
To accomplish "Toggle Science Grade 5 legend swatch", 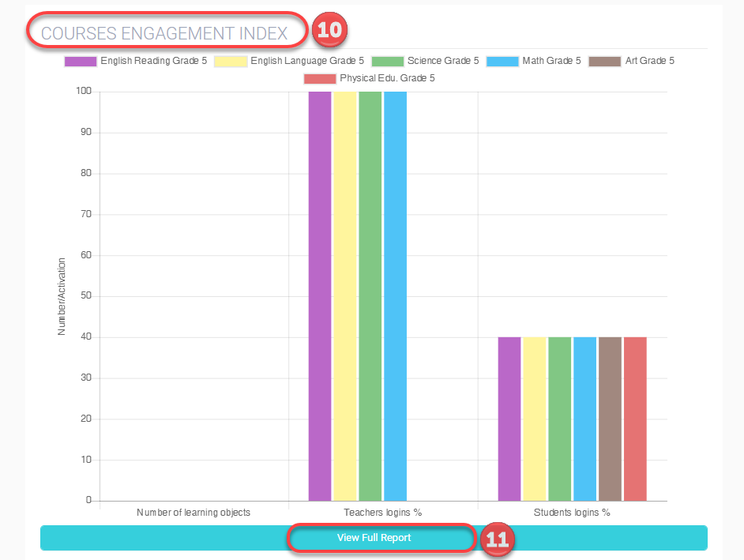I will click(388, 62).
